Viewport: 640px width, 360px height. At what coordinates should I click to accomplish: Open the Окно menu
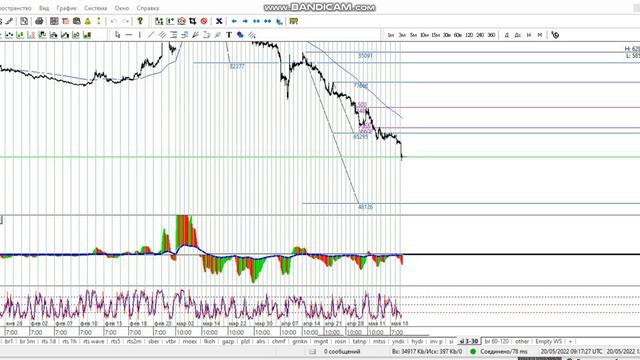click(x=122, y=8)
